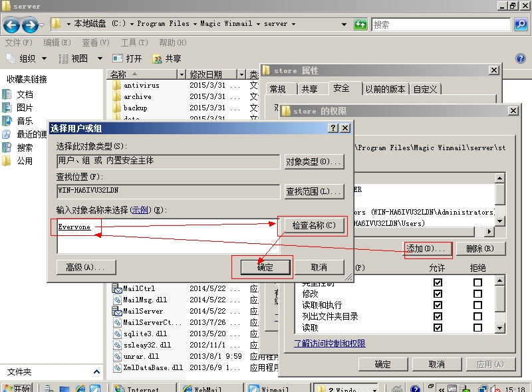Open 搜索 in favorite links
Image resolution: width=532 pixels, height=392 pixels.
(25, 147)
